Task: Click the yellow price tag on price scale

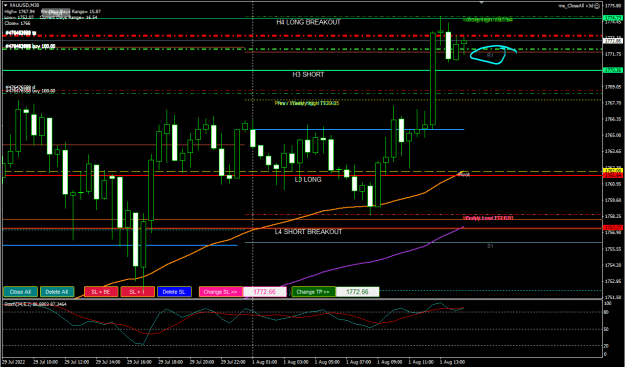Action: (x=614, y=171)
